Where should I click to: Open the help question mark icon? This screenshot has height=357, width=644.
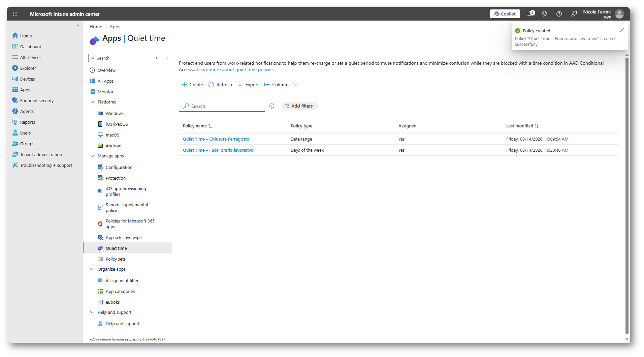point(559,14)
